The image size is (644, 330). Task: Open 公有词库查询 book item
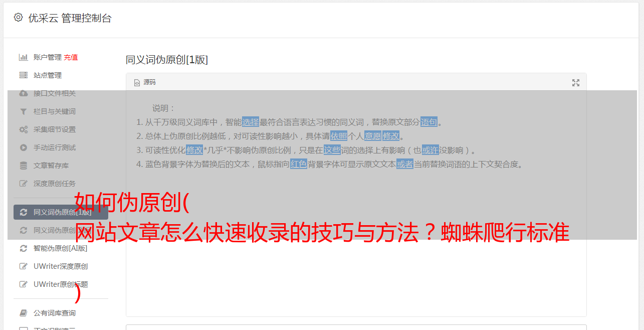pos(61,313)
